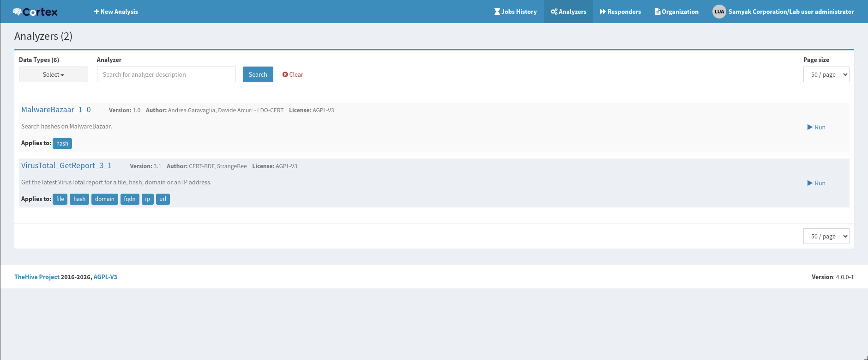Click the 'Version: 1.0' text for MalwareBazaar

point(125,110)
